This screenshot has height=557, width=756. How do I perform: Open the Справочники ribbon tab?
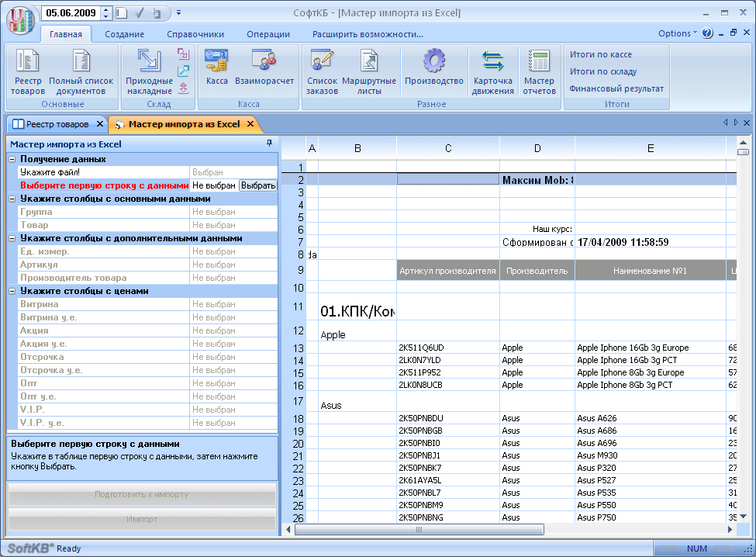pos(195,34)
